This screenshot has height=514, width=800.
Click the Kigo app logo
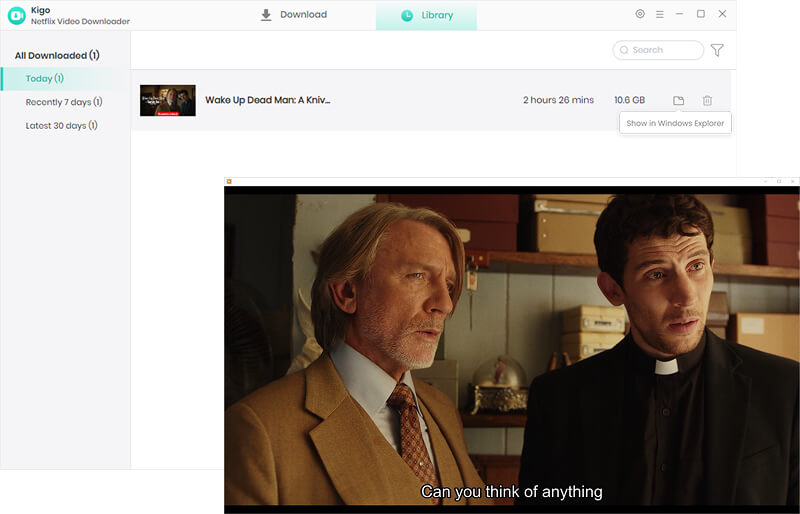coord(16,15)
